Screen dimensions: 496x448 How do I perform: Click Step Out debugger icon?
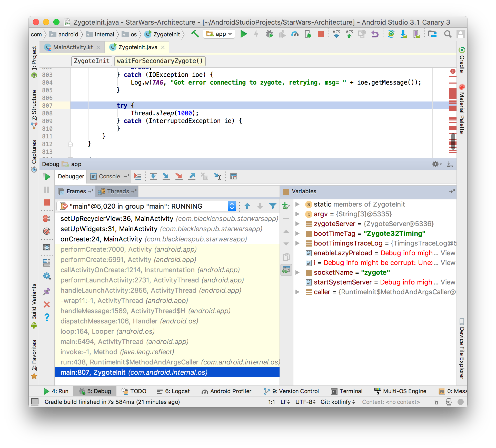(192, 176)
